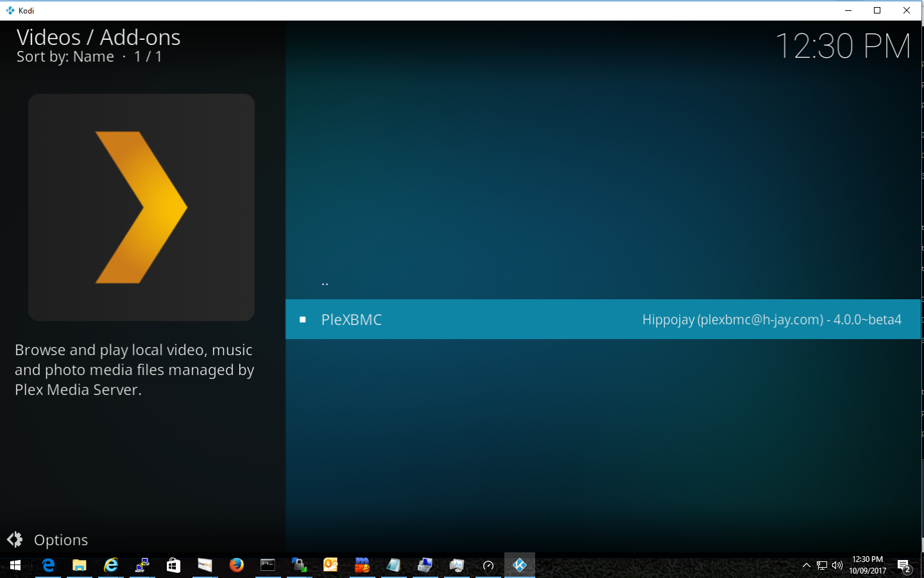
Task: Click the taskbar date and time
Action: point(868,565)
